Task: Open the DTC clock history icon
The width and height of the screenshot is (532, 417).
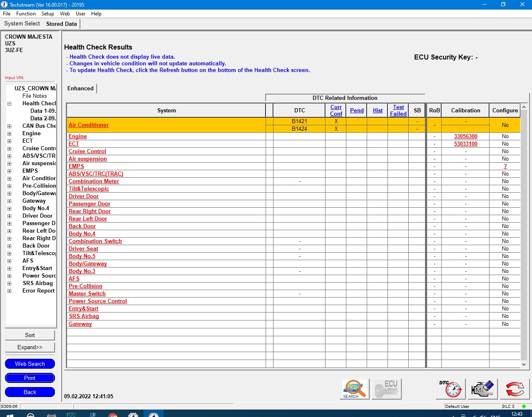Action: pyautogui.click(x=452, y=389)
